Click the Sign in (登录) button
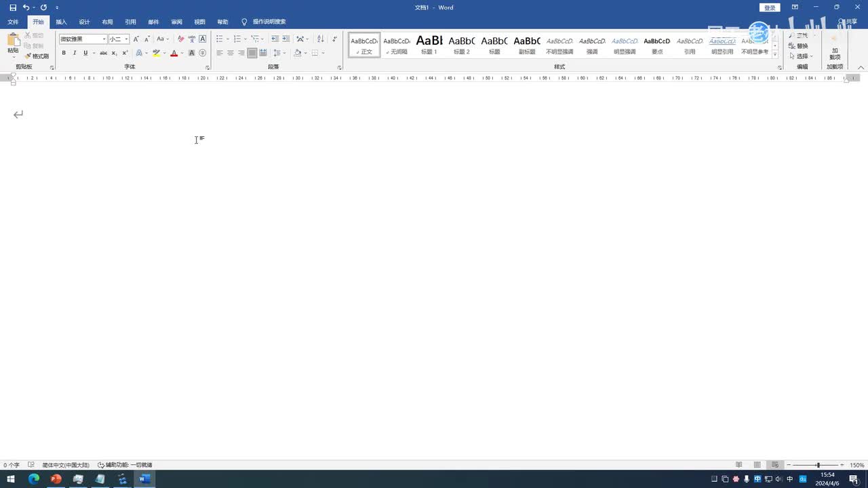The image size is (868, 488). tap(770, 7)
